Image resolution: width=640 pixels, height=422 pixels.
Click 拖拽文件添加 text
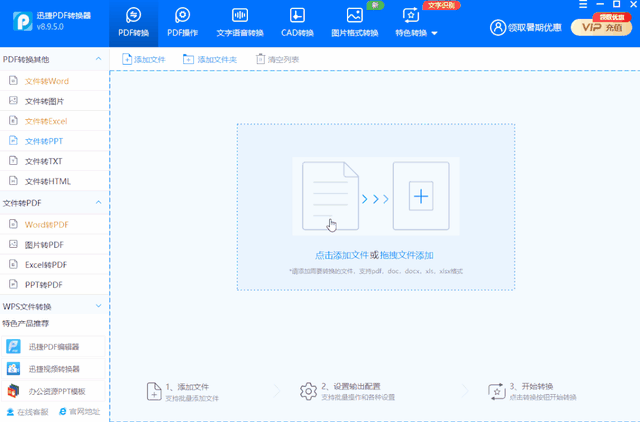(407, 255)
